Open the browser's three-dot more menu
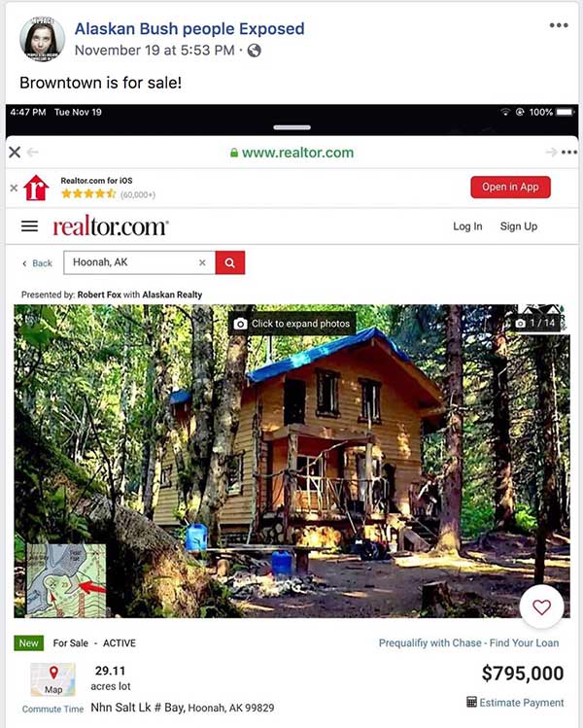The image size is (583, 728). coord(568,153)
